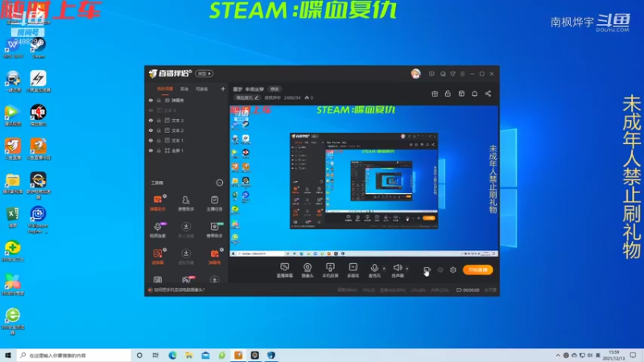Viewport: 644px width, 362px height.
Task: Open the 主播任务 tool
Action: (214, 204)
